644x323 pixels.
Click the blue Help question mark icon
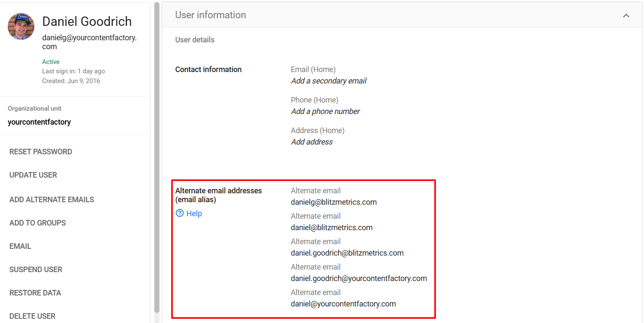(x=179, y=213)
